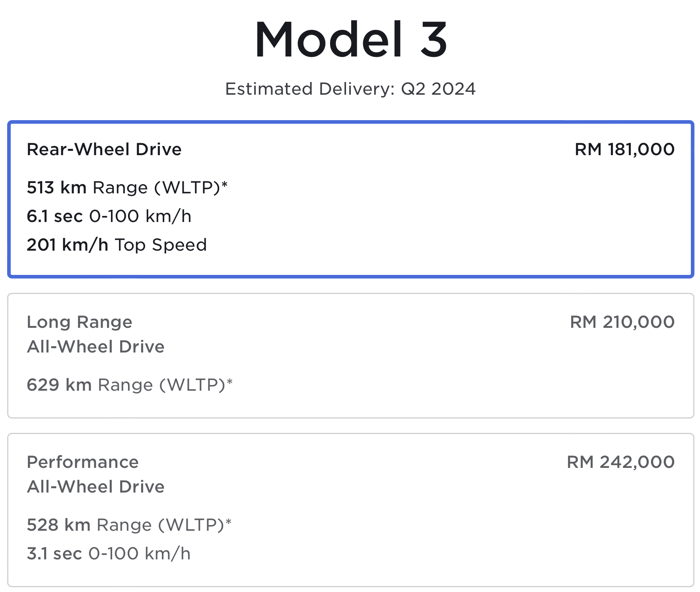This screenshot has width=700, height=592.
Task: Click the 6.1 sec 0-100 km/h spec
Action: [109, 216]
